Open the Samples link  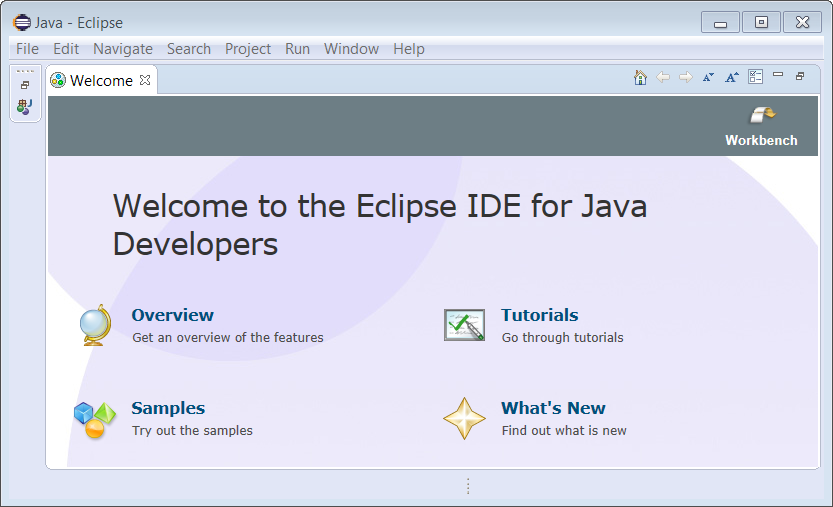pos(168,408)
